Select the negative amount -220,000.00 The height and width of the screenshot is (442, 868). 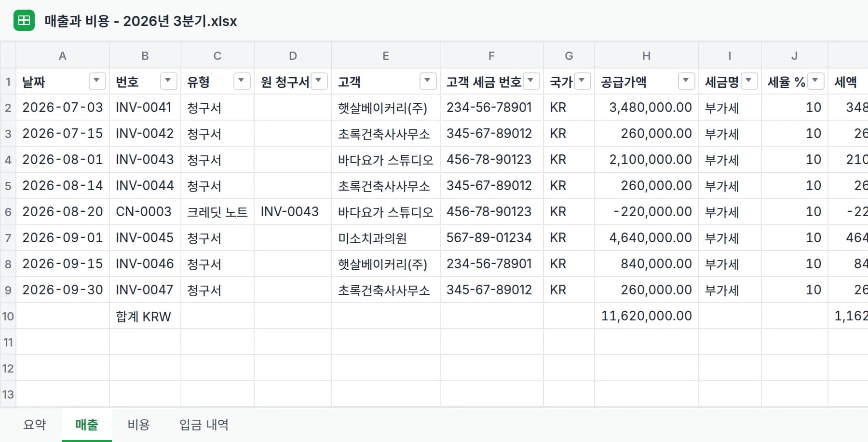pos(647,212)
